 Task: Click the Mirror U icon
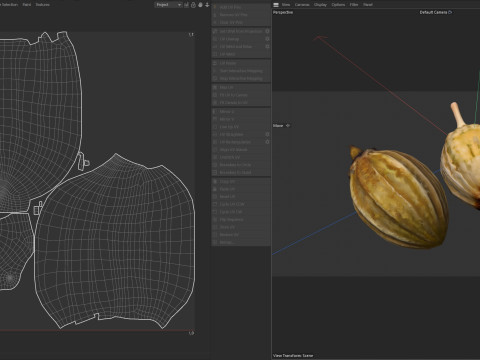click(215, 112)
